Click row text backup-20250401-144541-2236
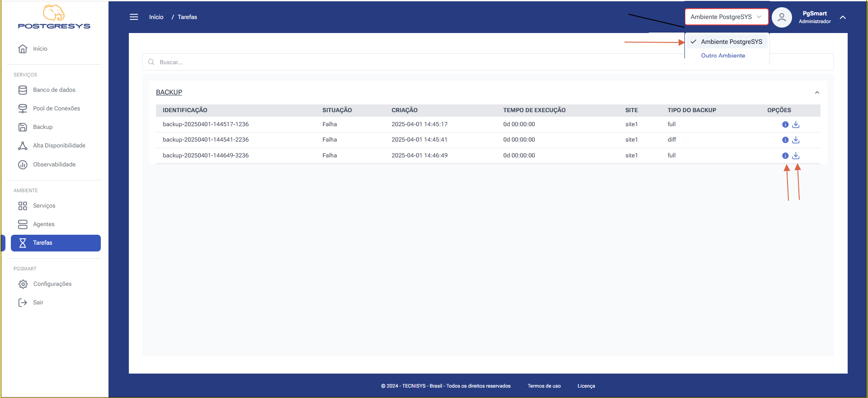The image size is (868, 398). coord(206,140)
